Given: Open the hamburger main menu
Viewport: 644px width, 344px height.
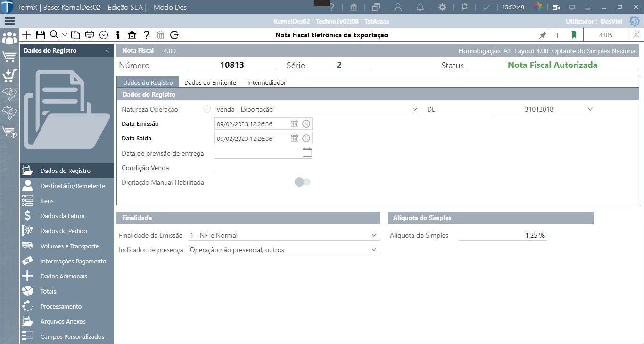Looking at the screenshot, I should click(9, 21).
